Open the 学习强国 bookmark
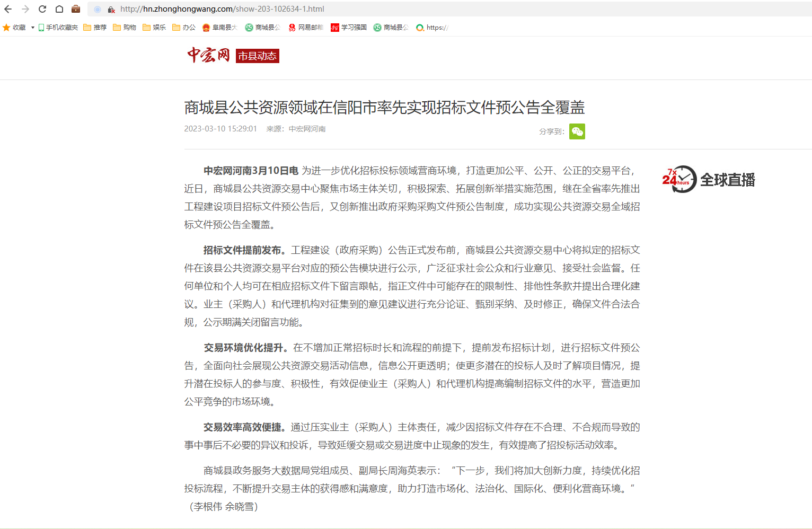The image size is (812, 529). [x=349, y=28]
